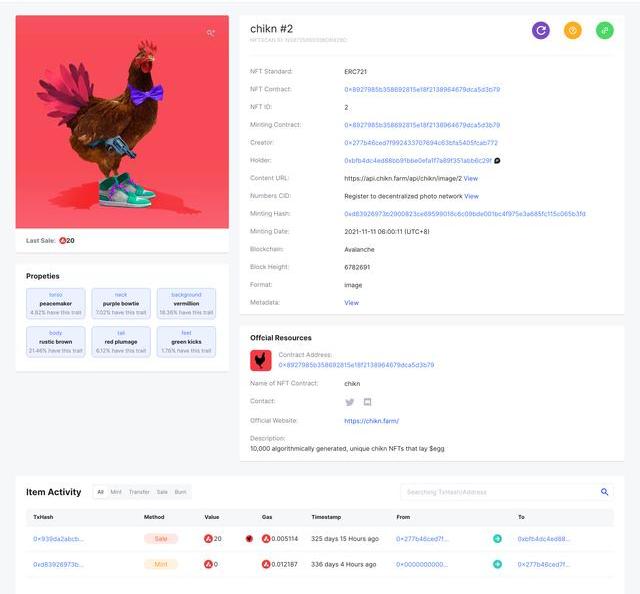The height and width of the screenshot is (594, 640).
Task: Click the purple refresh metadata icon
Action: click(x=540, y=30)
